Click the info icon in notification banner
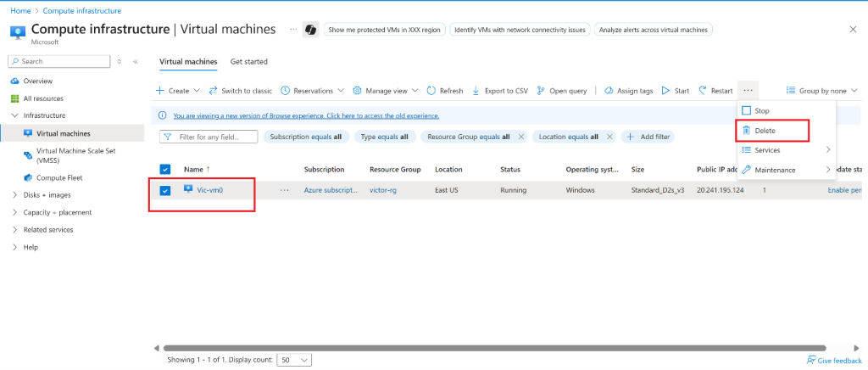The image size is (868, 370). pyautogui.click(x=162, y=115)
